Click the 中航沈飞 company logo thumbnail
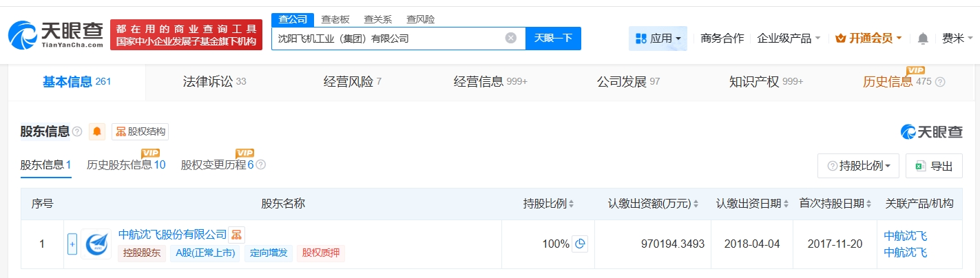 click(x=96, y=244)
